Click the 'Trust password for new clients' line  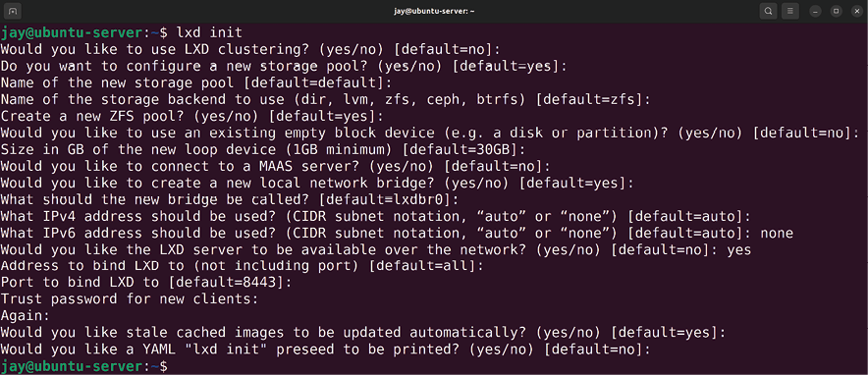[130, 299]
